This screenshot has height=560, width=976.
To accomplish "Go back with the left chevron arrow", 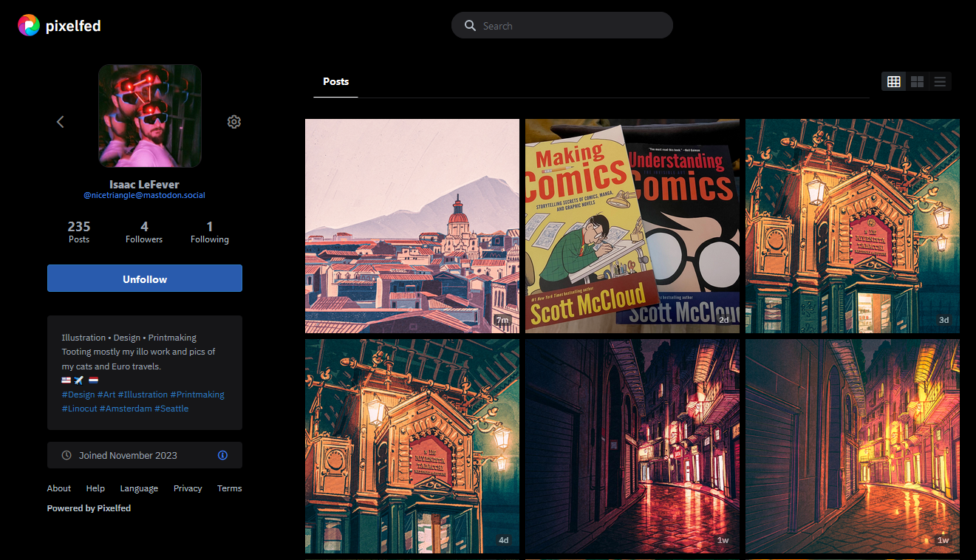I will 61,122.
